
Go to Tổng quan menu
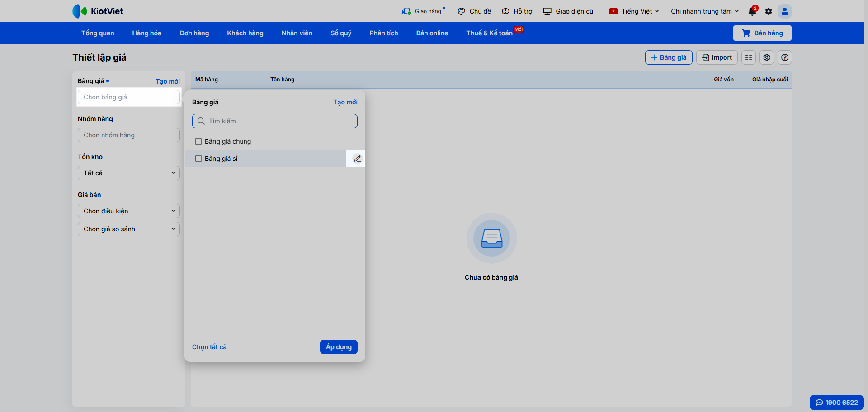click(x=98, y=33)
